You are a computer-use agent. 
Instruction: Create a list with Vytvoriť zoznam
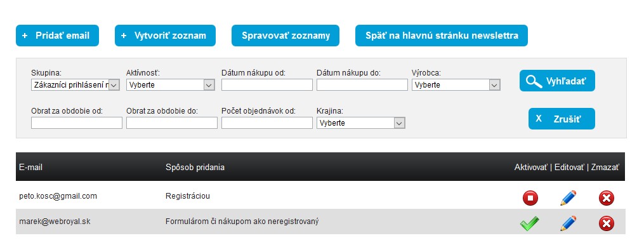(x=165, y=36)
